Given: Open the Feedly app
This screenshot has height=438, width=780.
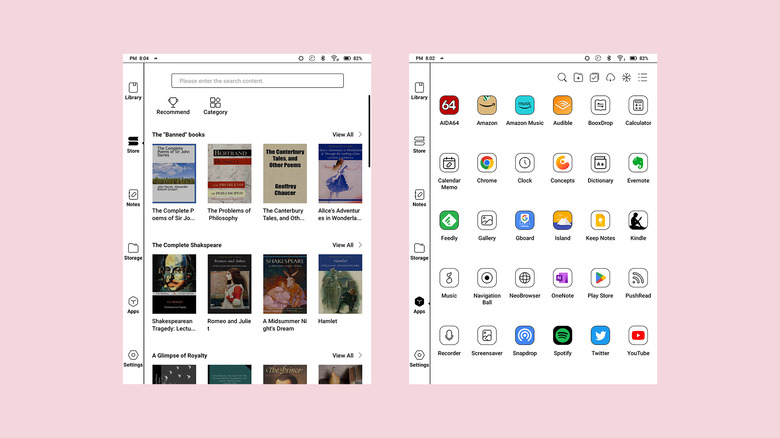Looking at the screenshot, I should tap(449, 220).
